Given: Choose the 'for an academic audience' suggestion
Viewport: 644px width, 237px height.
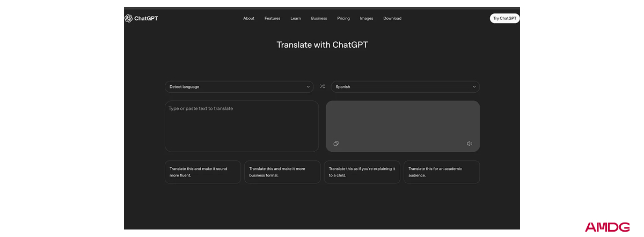Looking at the screenshot, I should [442, 172].
